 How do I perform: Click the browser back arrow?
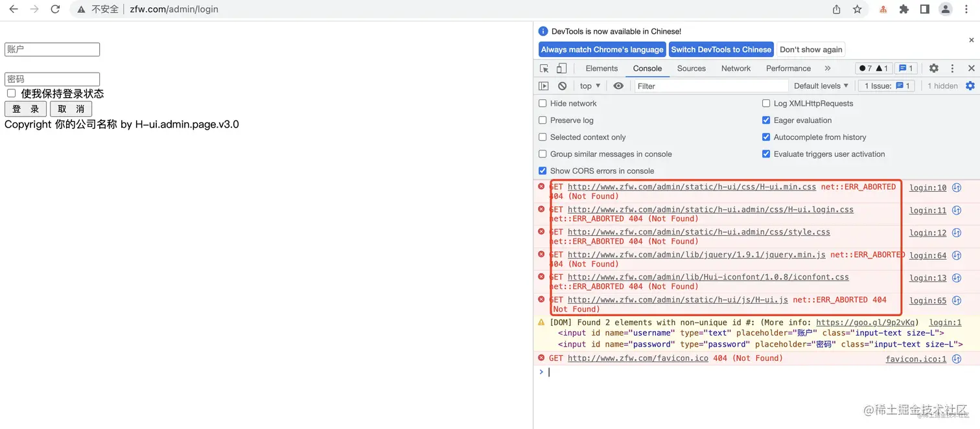pos(13,9)
